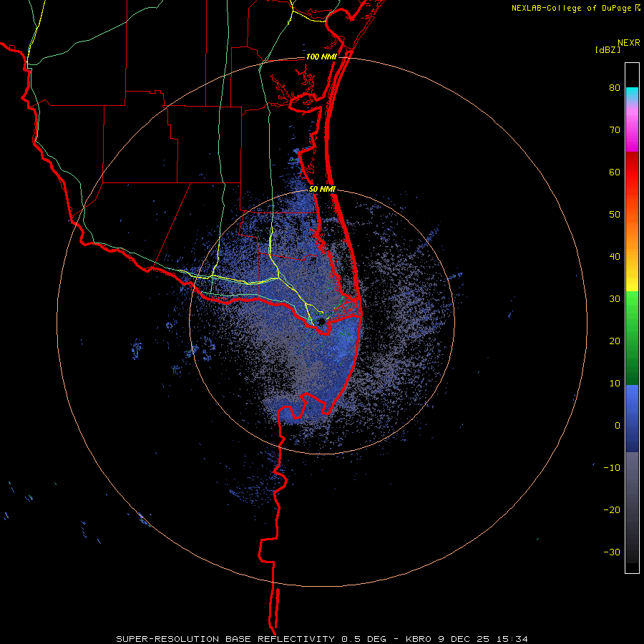Screen dimensions: 644x644
Task: Click the -30 dBZ scale value
Action: (x=612, y=552)
